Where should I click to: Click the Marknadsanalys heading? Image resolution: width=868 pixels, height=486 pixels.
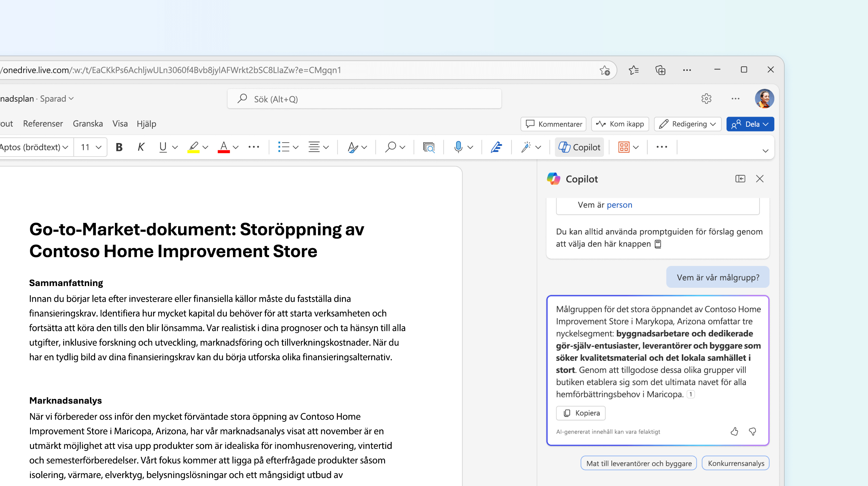(66, 401)
